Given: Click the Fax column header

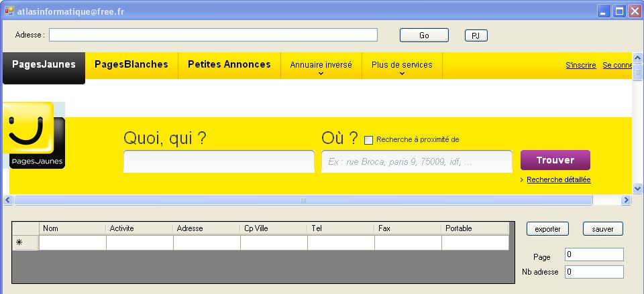Looking at the screenshot, I should 408,229.
